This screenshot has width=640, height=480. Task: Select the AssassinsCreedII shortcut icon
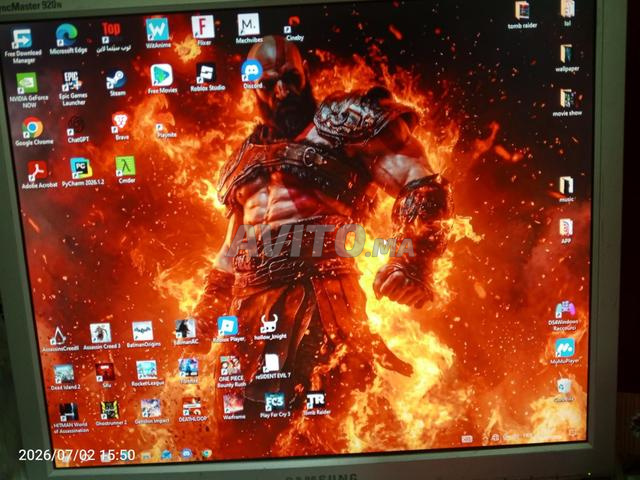pyautogui.click(x=59, y=336)
